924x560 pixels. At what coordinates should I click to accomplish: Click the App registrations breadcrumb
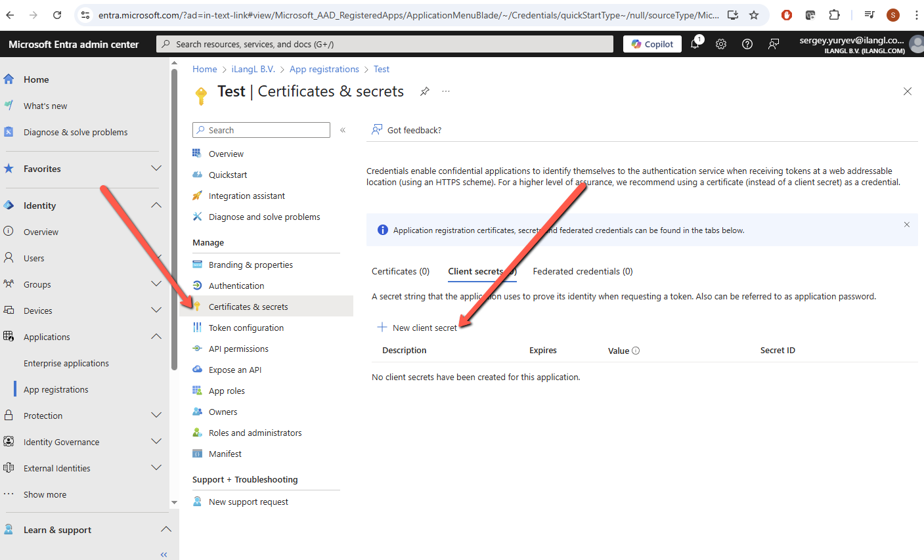point(324,69)
